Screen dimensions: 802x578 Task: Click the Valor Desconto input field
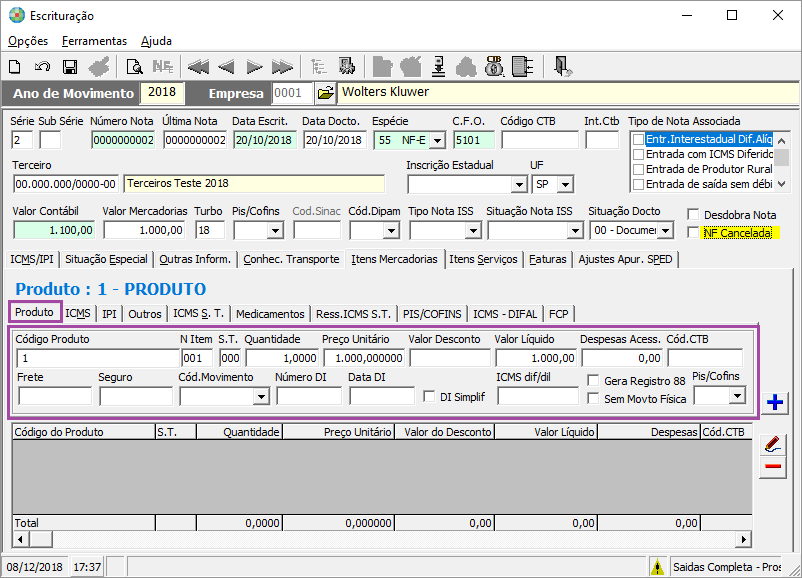point(450,358)
